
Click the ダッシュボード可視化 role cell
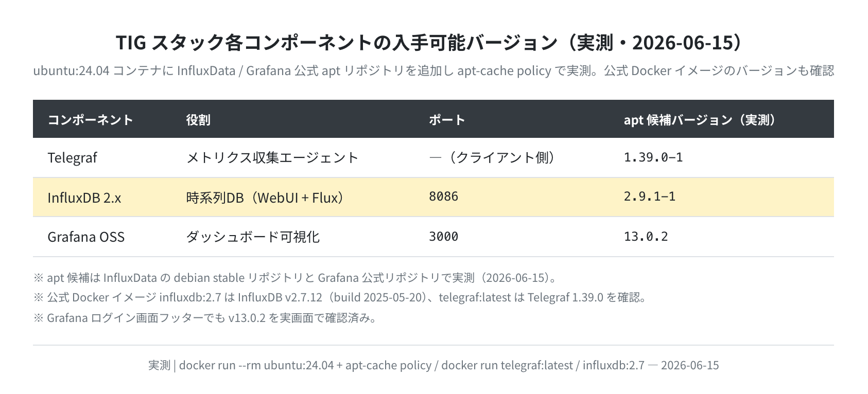(x=253, y=237)
